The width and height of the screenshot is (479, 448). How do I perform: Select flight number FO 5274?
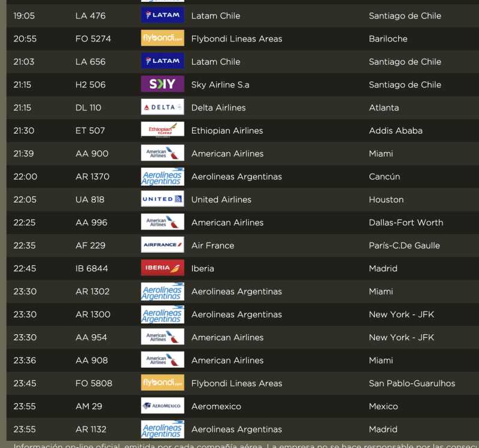click(93, 38)
